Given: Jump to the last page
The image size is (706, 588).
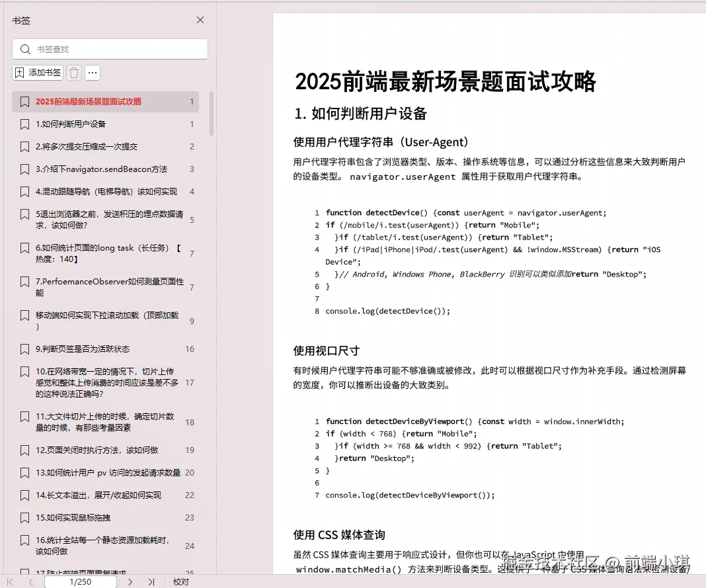Looking at the screenshot, I should pos(151,582).
